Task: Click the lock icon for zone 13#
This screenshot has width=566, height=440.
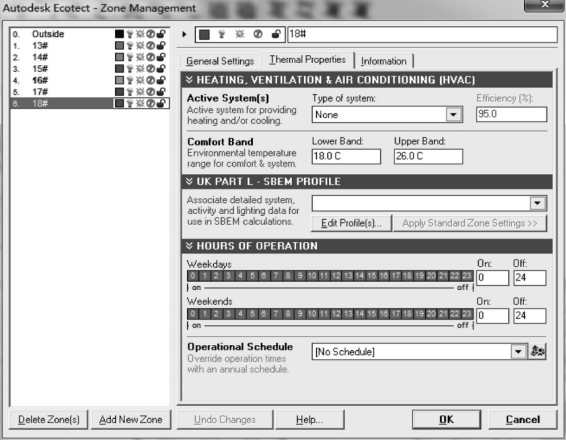Action: pos(161,45)
